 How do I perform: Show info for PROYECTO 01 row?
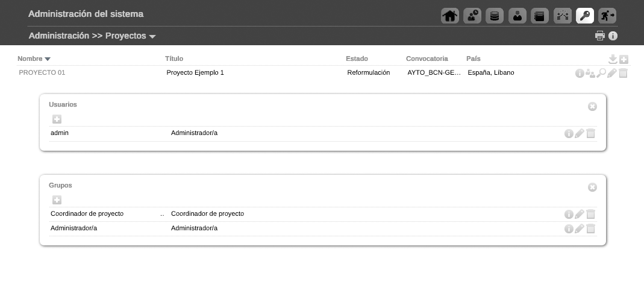point(580,73)
